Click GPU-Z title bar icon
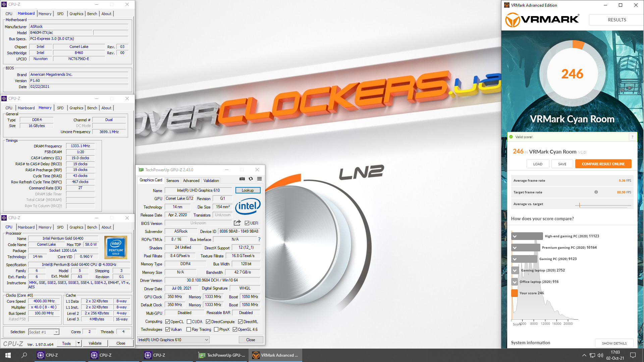Image resolution: width=644 pixels, height=362 pixels. click(x=141, y=170)
